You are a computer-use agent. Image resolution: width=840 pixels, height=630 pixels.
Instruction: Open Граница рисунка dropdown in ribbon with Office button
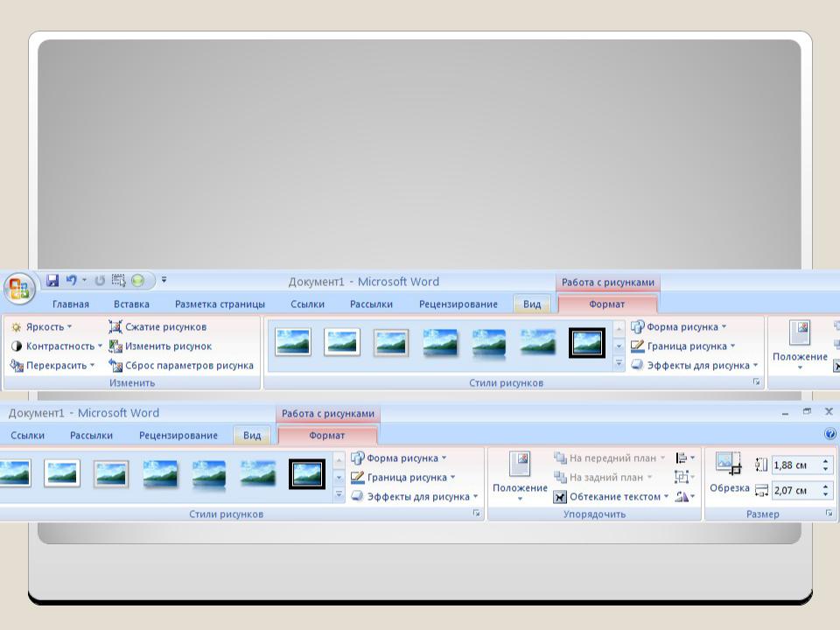[x=733, y=346]
